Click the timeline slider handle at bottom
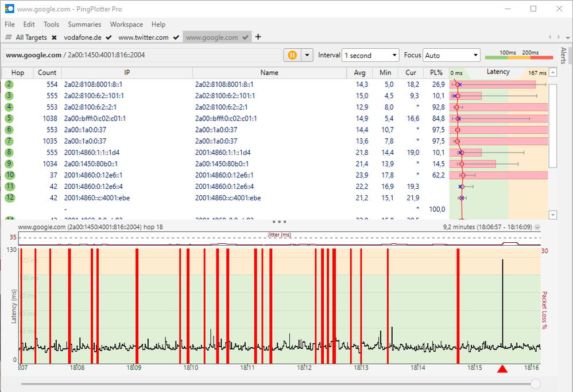Screen dimensions: 573x392 click(x=535, y=383)
